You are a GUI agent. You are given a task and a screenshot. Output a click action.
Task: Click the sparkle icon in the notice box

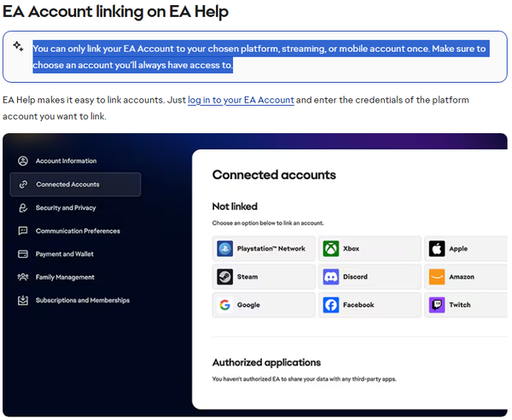(x=18, y=48)
